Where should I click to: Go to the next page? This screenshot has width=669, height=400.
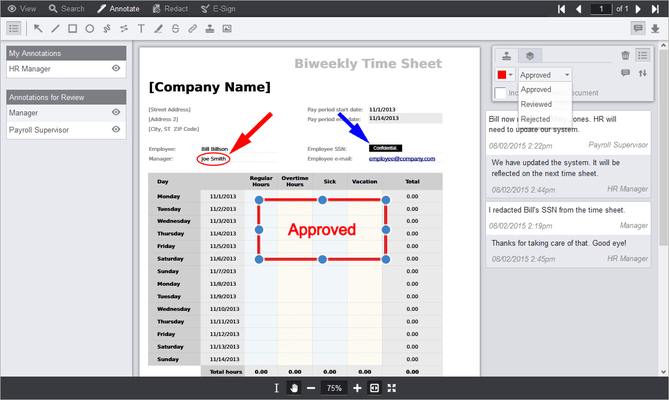tap(638, 9)
